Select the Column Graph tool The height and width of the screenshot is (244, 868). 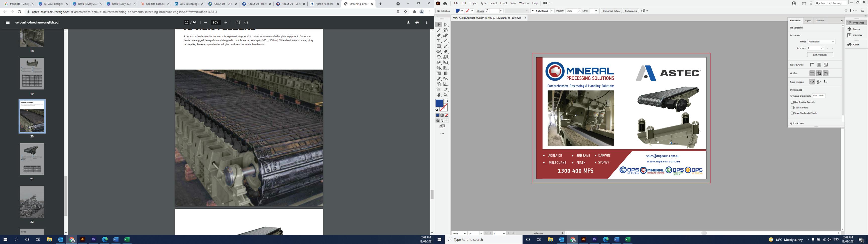pos(446,84)
